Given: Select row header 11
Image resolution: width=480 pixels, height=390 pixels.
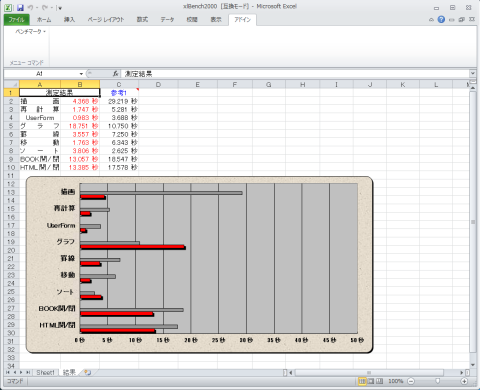Looking at the screenshot, I should pyautogui.click(x=11, y=176).
